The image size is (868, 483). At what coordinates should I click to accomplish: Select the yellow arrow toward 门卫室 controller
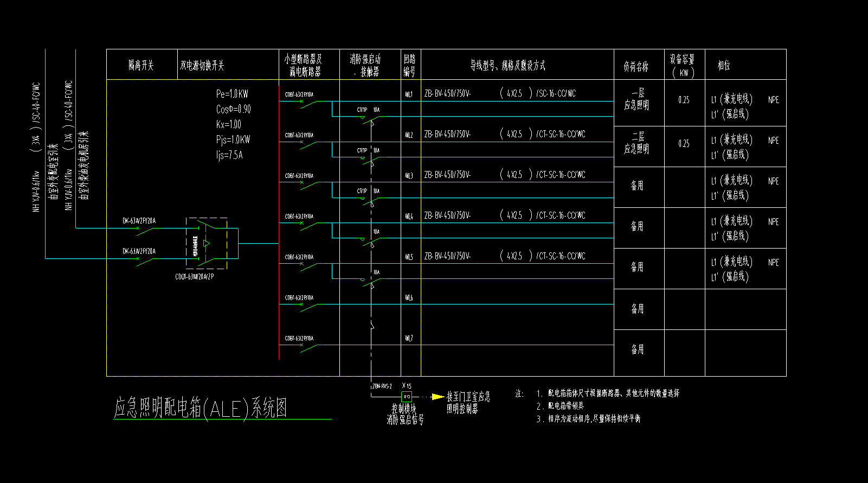pos(438,397)
